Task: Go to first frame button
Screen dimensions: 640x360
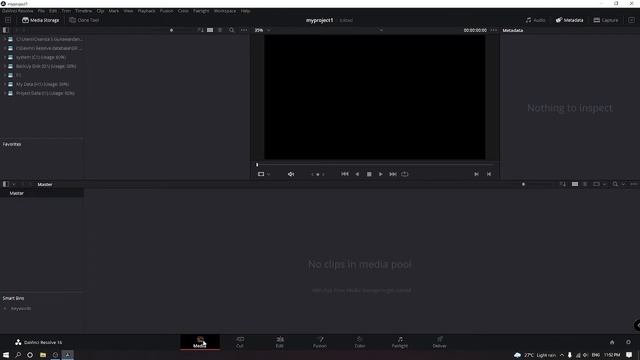Action: click(x=345, y=174)
